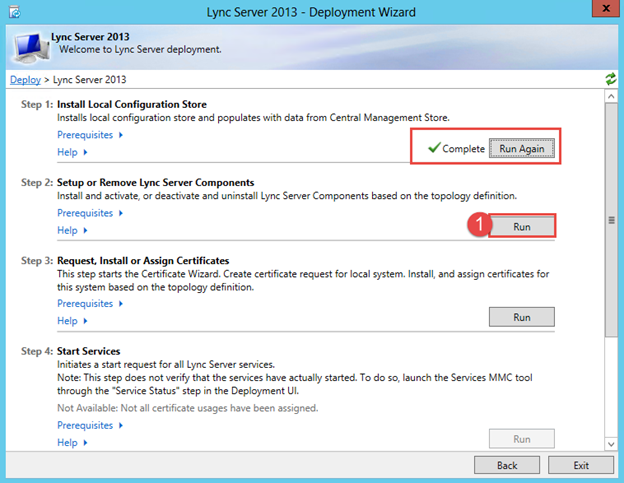Follow the Deploy breadcrumb link
Viewport: 624px width, 483px height.
click(25, 79)
